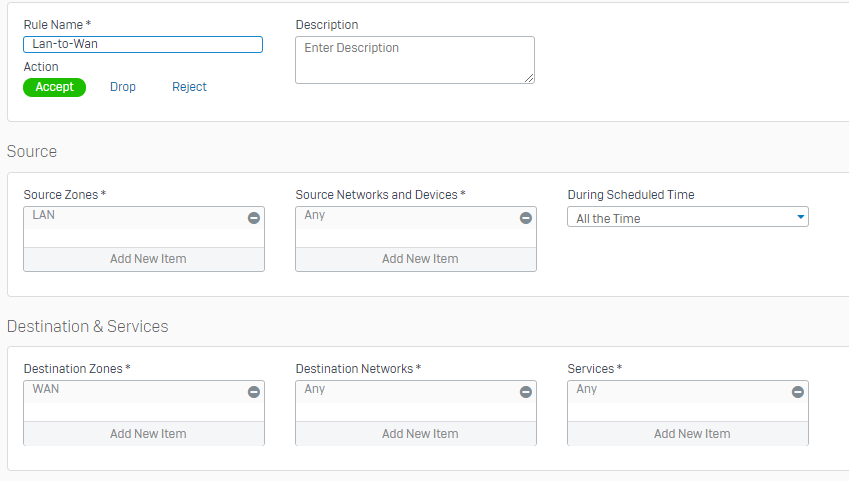
Task: Remove WAN from Destination Zones
Action: tap(254, 392)
